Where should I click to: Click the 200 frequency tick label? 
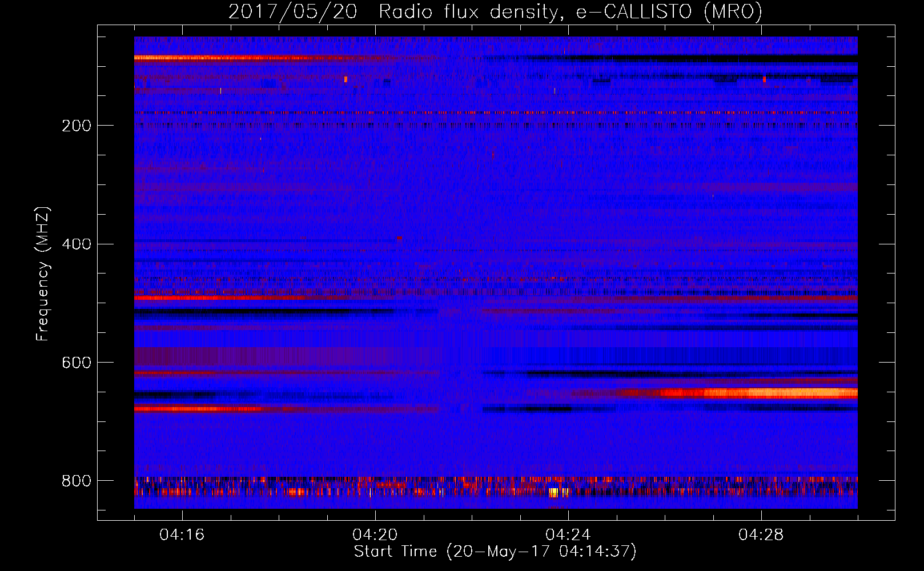[x=77, y=126]
